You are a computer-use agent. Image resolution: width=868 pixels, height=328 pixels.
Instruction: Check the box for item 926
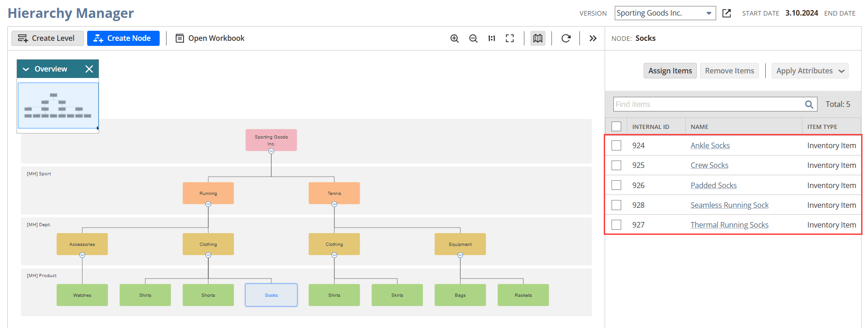pyautogui.click(x=616, y=185)
